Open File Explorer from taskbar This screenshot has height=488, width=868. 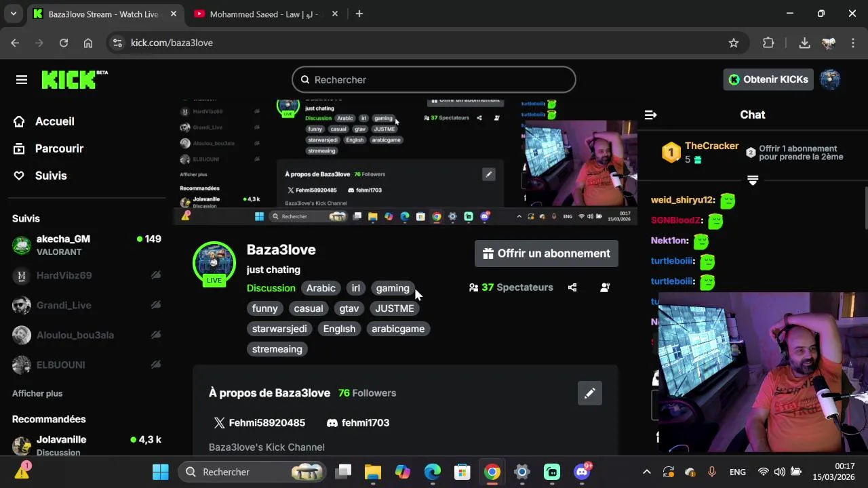click(x=373, y=472)
